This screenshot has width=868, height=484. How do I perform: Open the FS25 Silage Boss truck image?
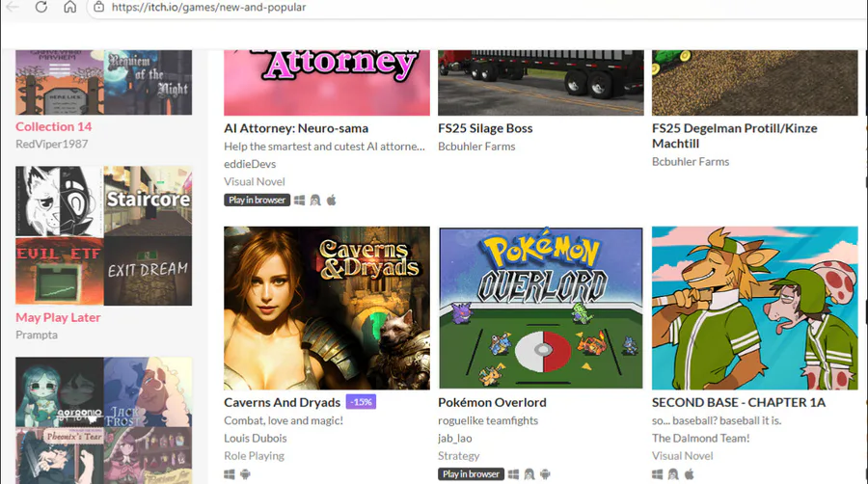(x=541, y=83)
